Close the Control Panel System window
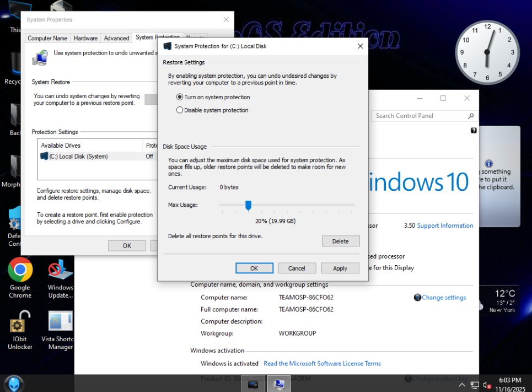 click(x=467, y=98)
